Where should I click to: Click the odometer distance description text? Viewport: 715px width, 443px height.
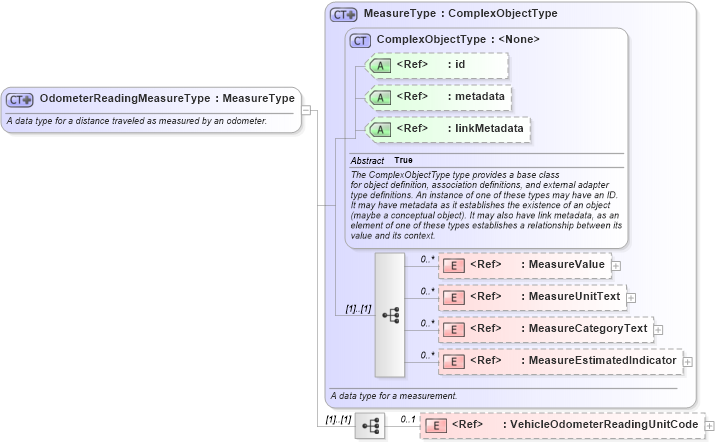pyautogui.click(x=136, y=121)
